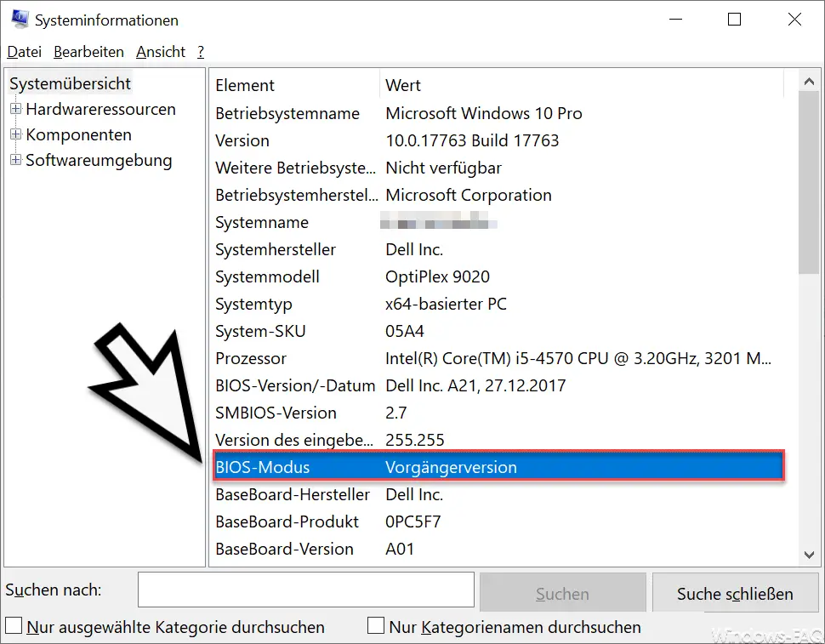Image resolution: width=825 pixels, height=644 pixels.
Task: Select the BaseBoard-Hersteller row
Action: (x=498, y=494)
